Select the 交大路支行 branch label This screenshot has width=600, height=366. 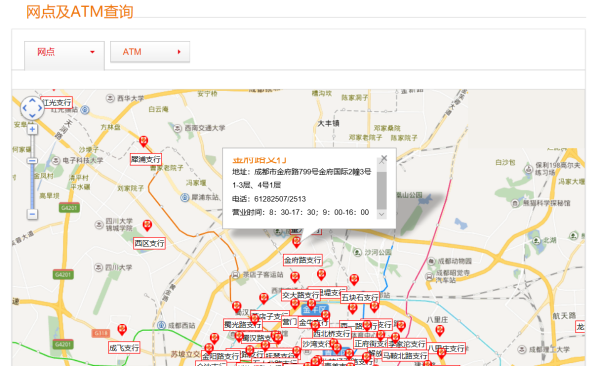(x=301, y=295)
